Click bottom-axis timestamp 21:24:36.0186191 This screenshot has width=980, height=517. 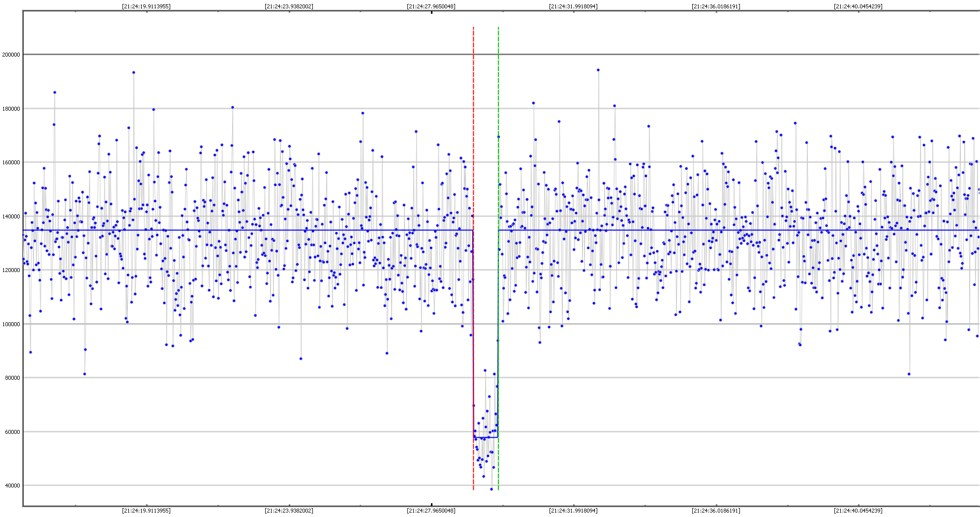pyautogui.click(x=716, y=511)
